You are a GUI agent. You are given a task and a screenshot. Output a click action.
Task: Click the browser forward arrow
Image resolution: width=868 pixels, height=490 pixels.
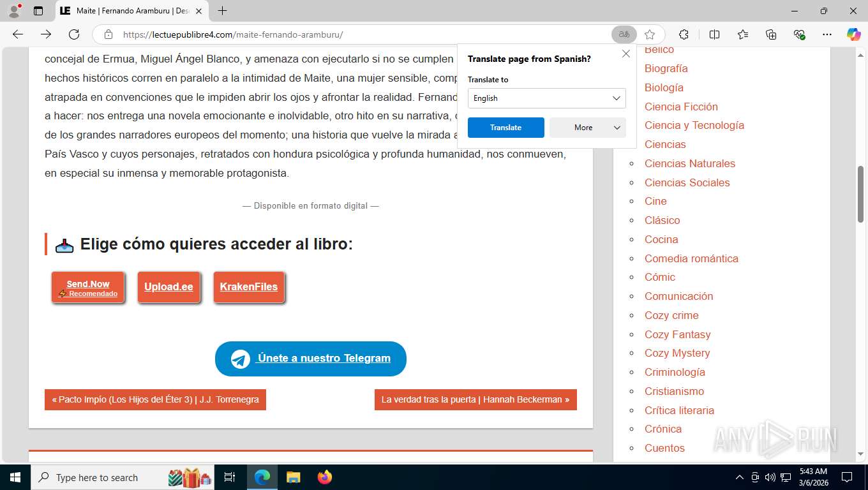pos(46,34)
